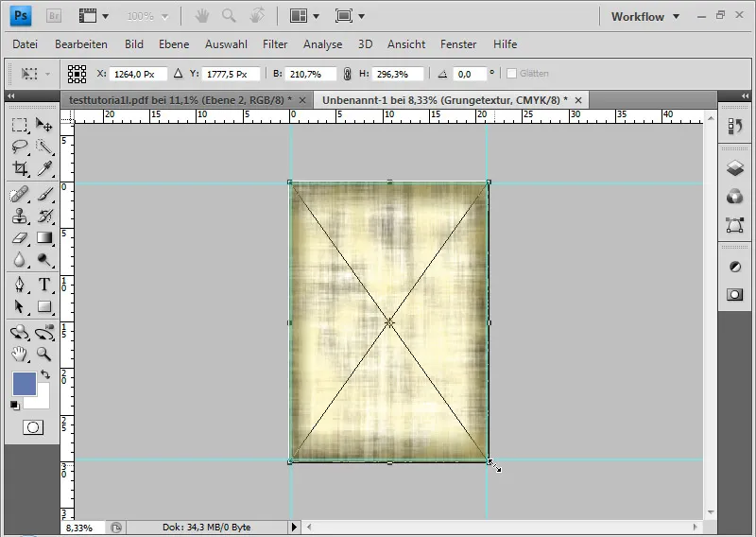Open the Paths panel icon
The height and width of the screenshot is (537, 756).
[735, 225]
